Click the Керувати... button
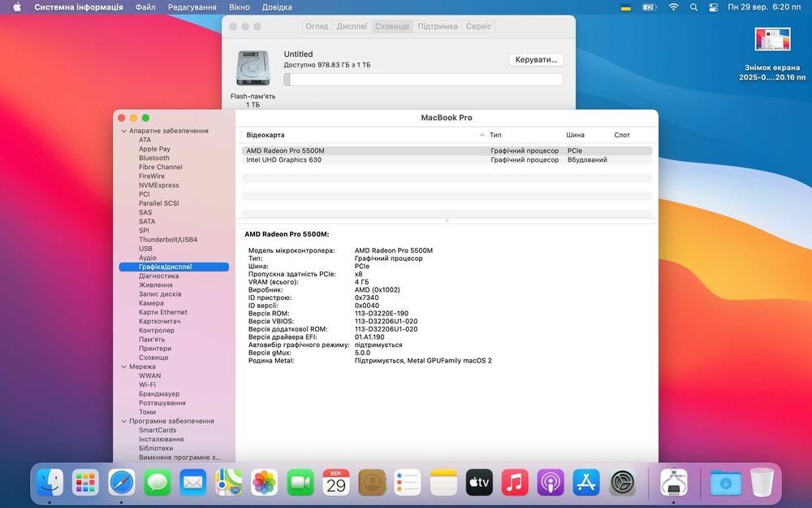 [x=536, y=60]
